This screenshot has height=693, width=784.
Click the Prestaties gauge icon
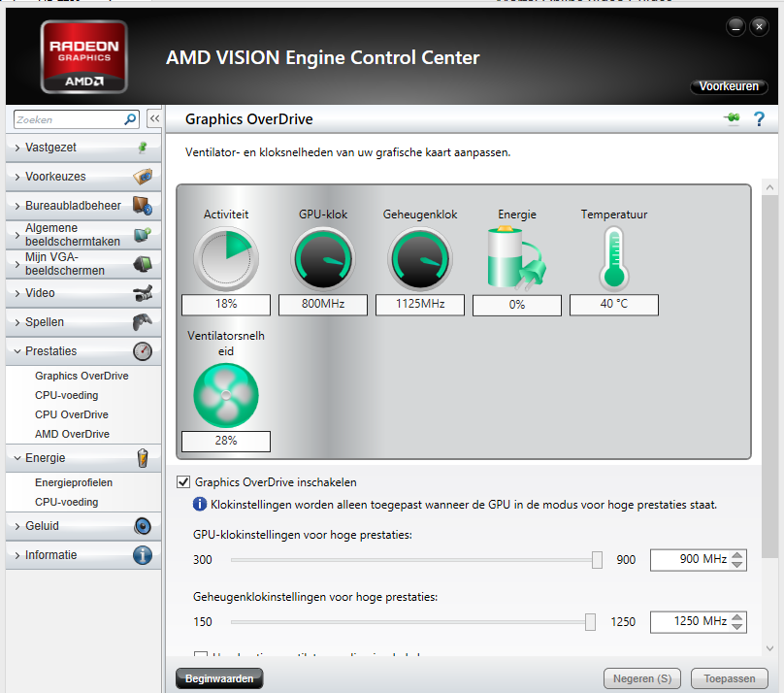tap(143, 351)
